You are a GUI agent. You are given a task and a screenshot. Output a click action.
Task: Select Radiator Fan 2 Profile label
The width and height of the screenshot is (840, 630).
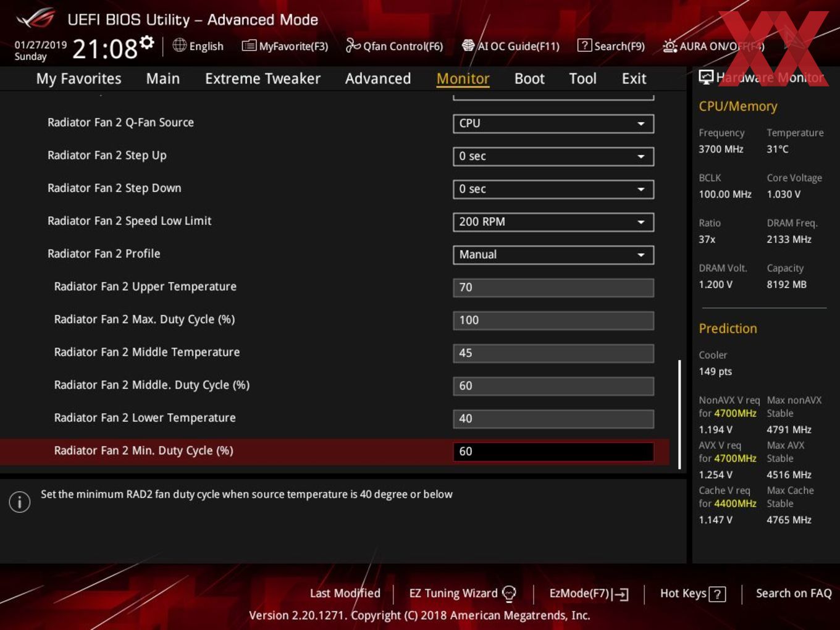[104, 253]
